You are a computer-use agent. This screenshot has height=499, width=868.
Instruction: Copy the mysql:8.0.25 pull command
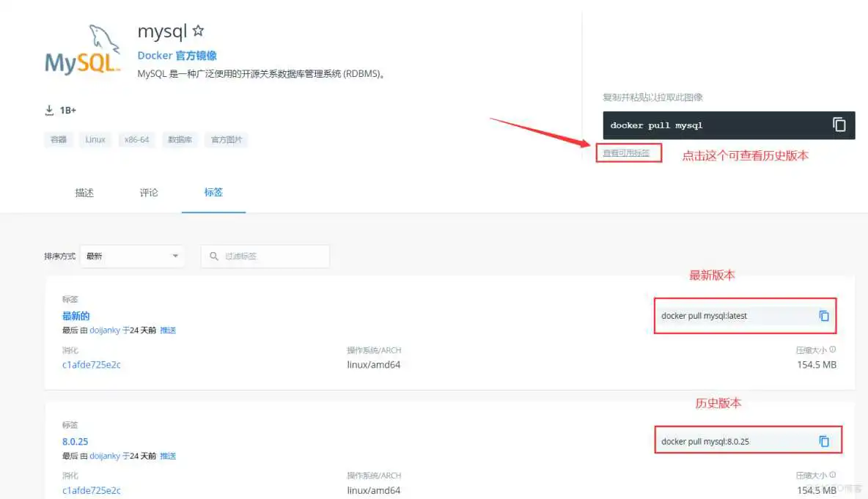coord(826,440)
